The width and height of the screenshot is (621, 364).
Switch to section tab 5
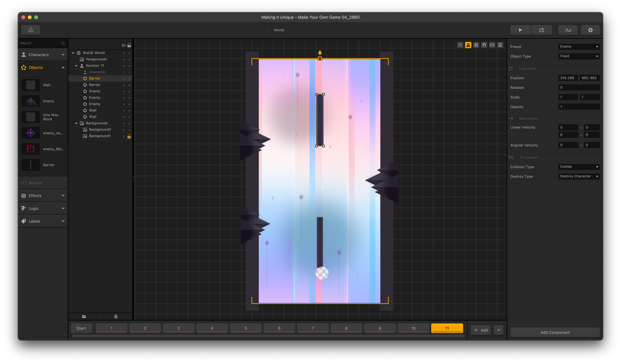(246, 329)
